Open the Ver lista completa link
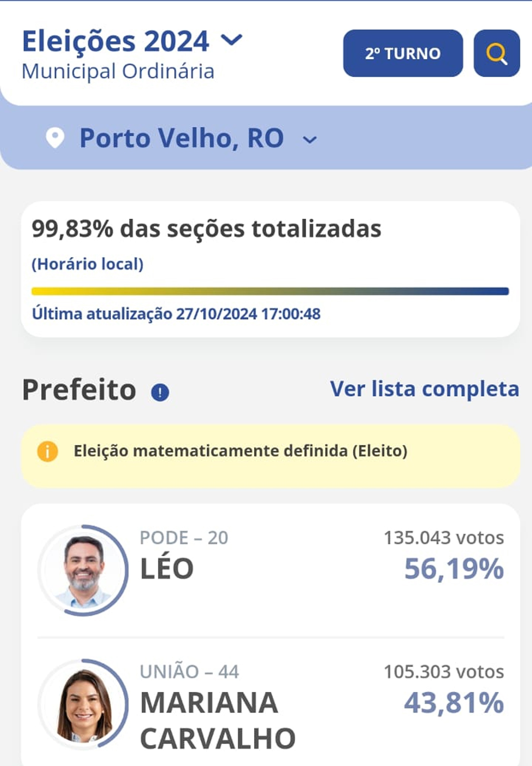This screenshot has height=766, width=532. (424, 389)
